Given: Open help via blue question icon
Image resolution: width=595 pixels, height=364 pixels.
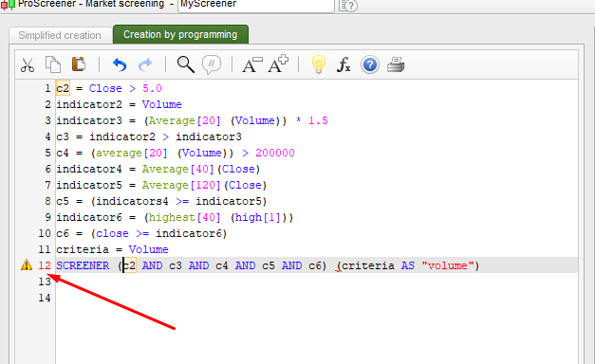Looking at the screenshot, I should (x=370, y=64).
